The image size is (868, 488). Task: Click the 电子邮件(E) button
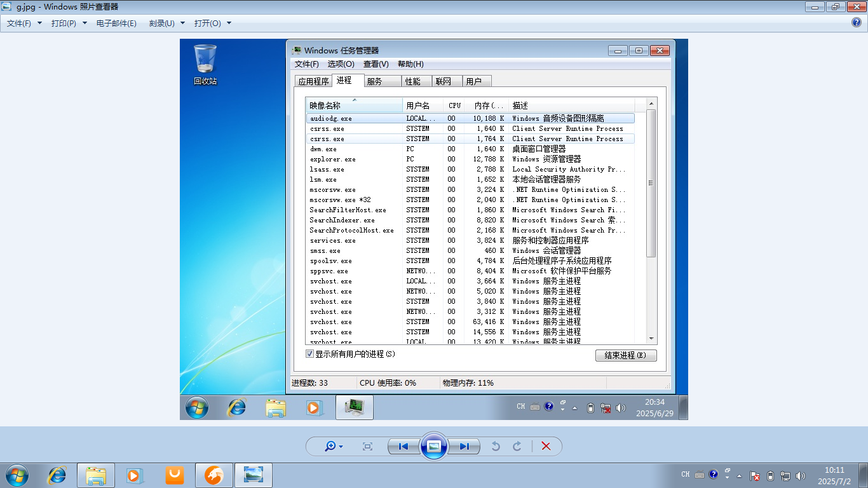[x=116, y=23]
